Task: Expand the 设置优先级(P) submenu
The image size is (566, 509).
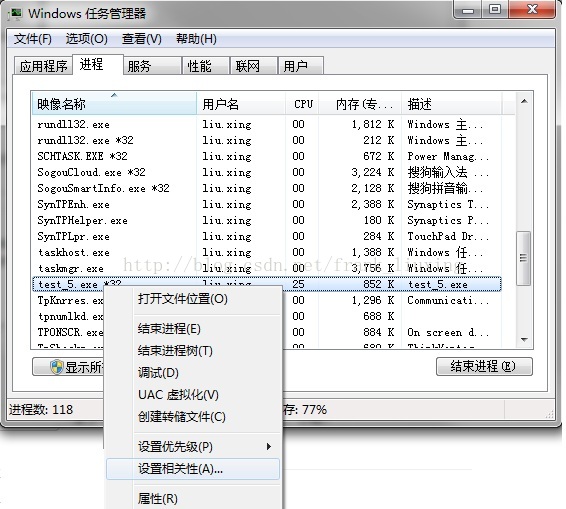Action: [193, 447]
